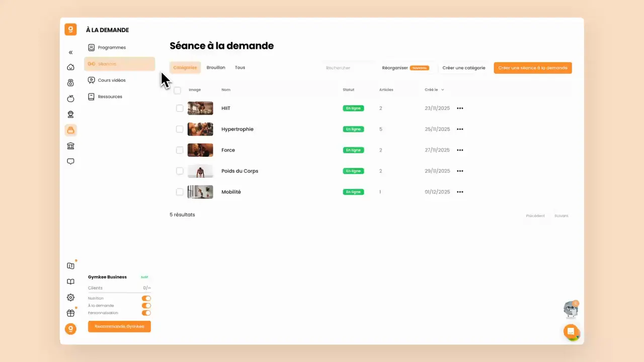
Task: Click the Gymkee logo at top left
Action: click(x=70, y=30)
